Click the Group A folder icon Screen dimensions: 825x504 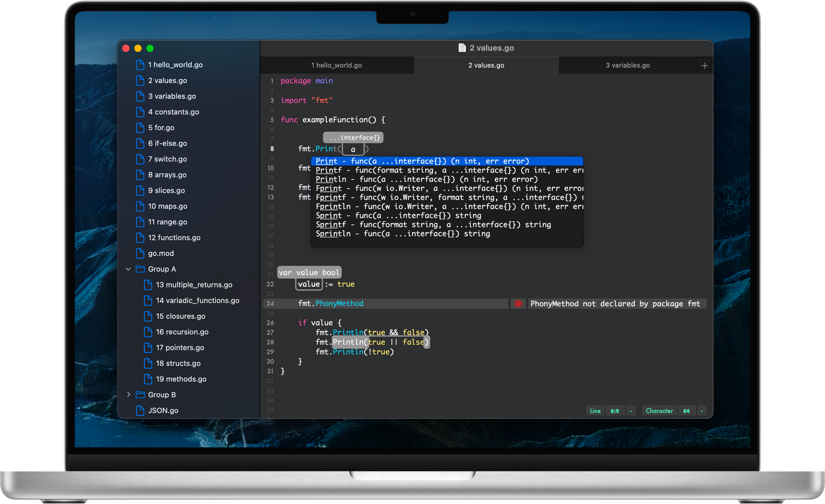click(x=140, y=269)
